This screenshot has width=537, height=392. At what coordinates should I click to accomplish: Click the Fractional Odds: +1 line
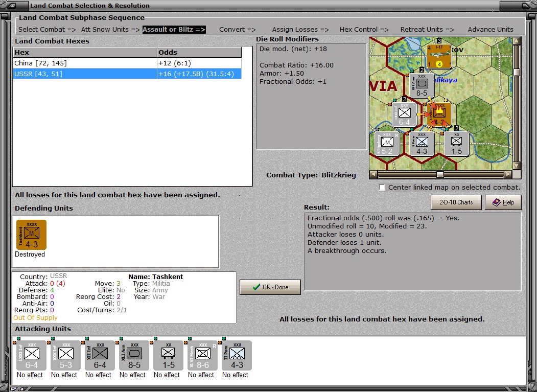[x=293, y=82]
